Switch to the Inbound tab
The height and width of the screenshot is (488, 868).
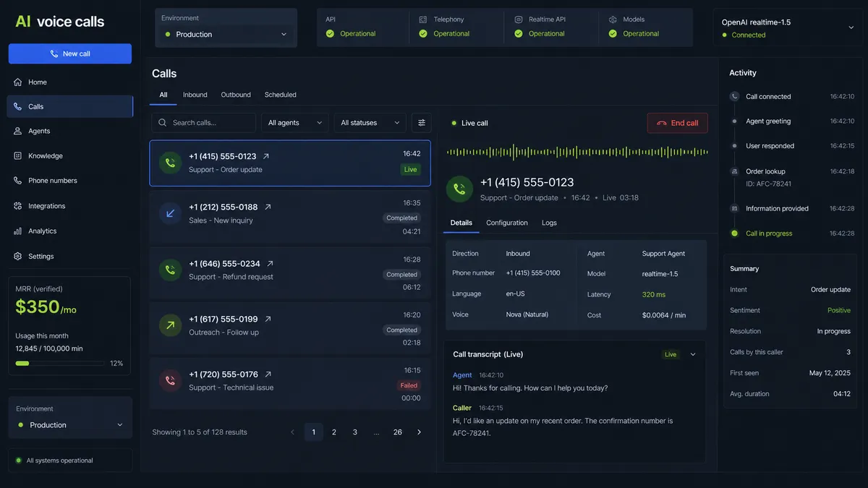pyautogui.click(x=195, y=95)
